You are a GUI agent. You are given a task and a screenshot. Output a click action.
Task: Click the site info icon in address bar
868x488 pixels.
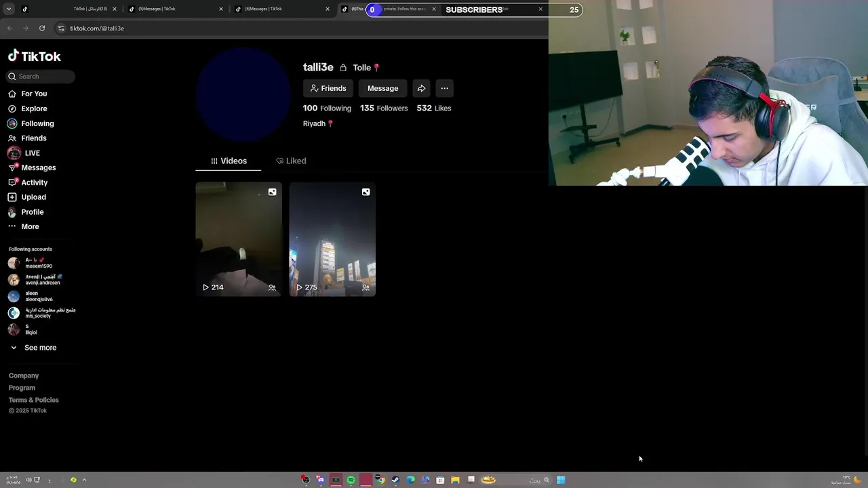pyautogui.click(x=61, y=28)
